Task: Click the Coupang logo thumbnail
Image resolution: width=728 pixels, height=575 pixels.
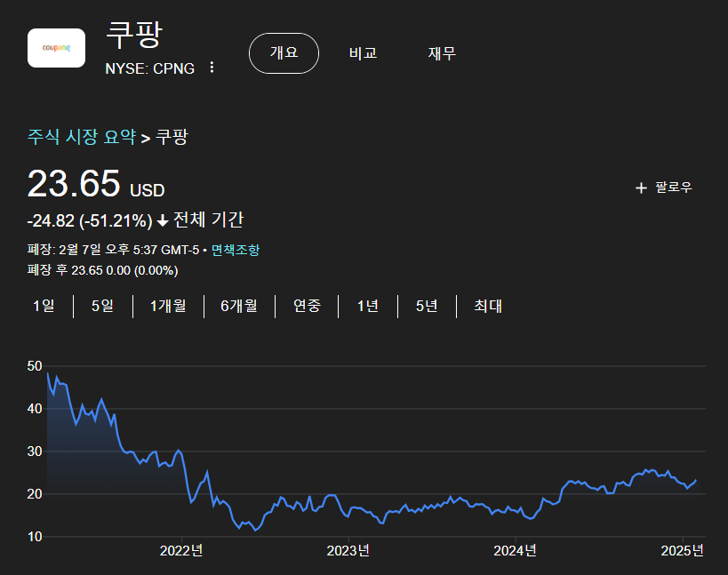Action: click(56, 48)
